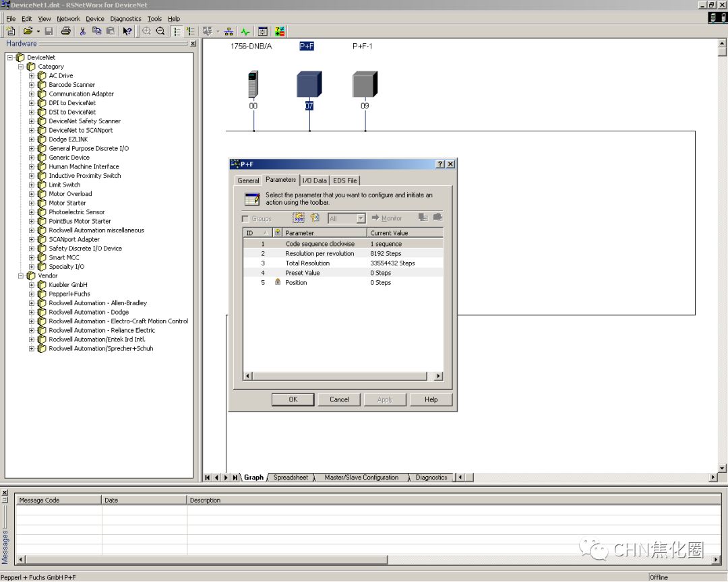Switch to the I/O Data tab
The width and height of the screenshot is (728, 582).
pos(314,181)
